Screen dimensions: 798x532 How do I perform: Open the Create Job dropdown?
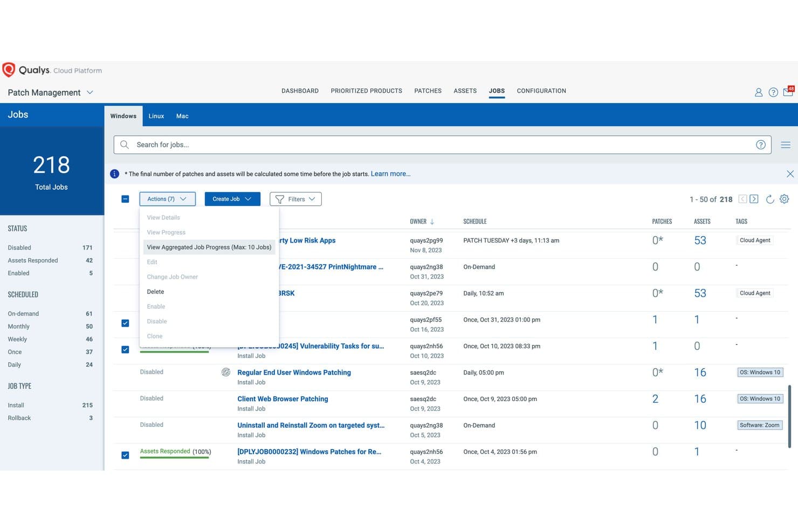[x=232, y=199]
